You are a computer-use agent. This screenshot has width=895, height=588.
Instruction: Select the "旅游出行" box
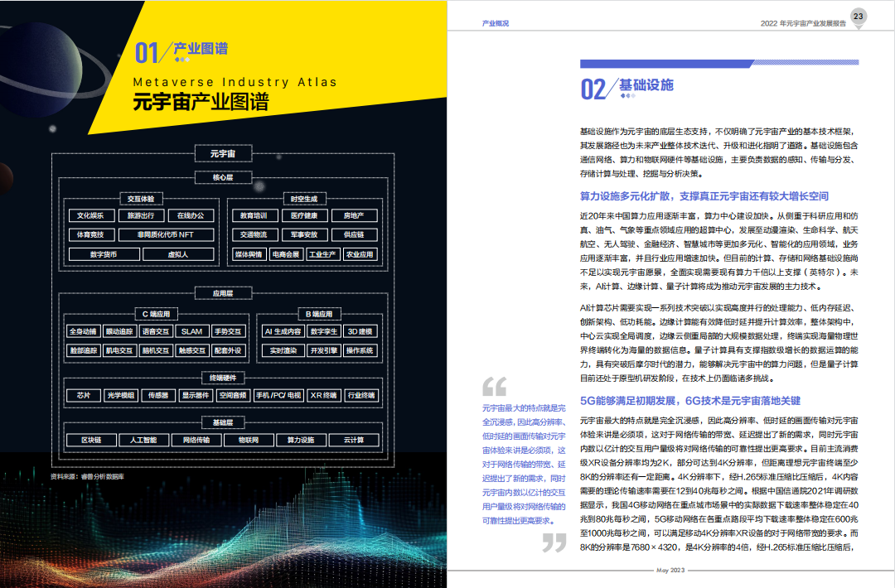(141, 215)
